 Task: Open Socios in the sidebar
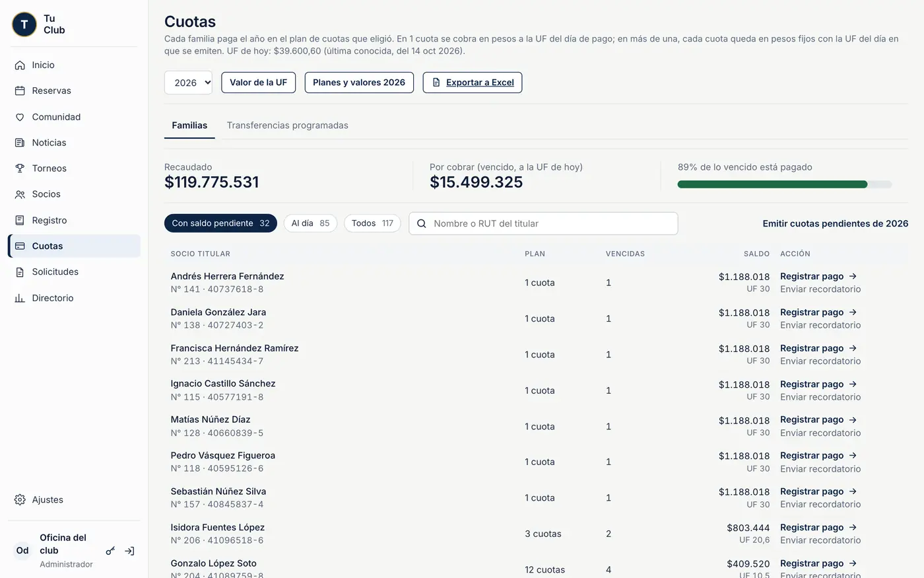(x=74, y=194)
